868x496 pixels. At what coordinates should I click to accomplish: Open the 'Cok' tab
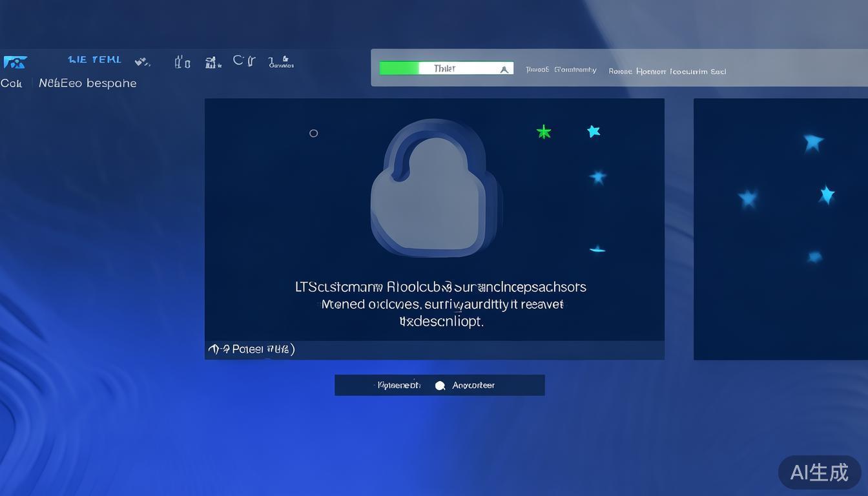point(12,83)
